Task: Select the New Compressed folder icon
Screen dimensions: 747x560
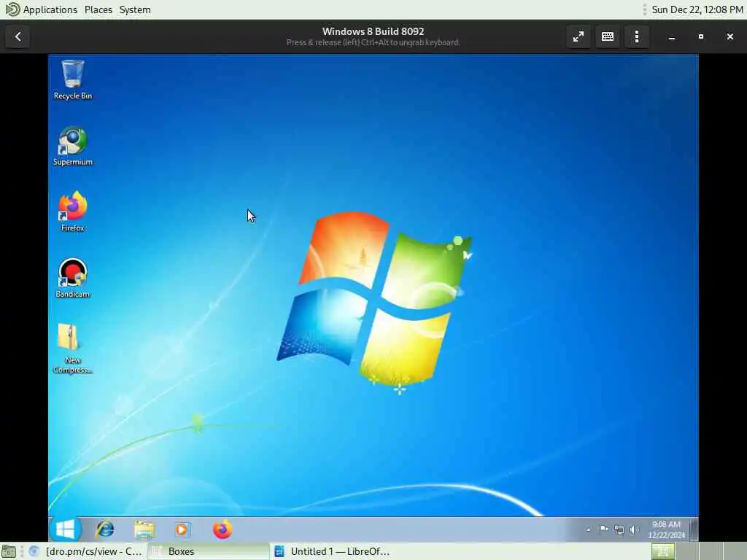Action: [72, 349]
